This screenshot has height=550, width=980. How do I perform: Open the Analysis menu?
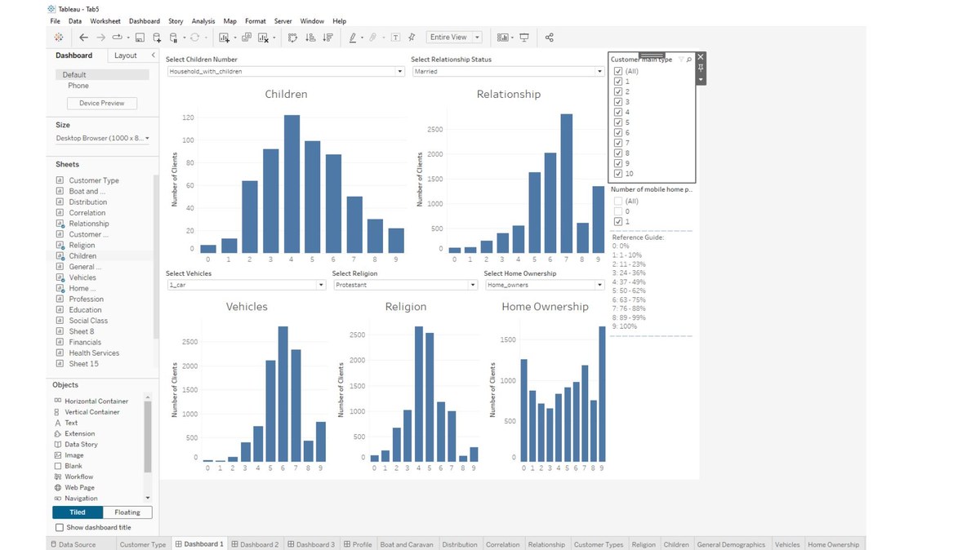point(203,21)
